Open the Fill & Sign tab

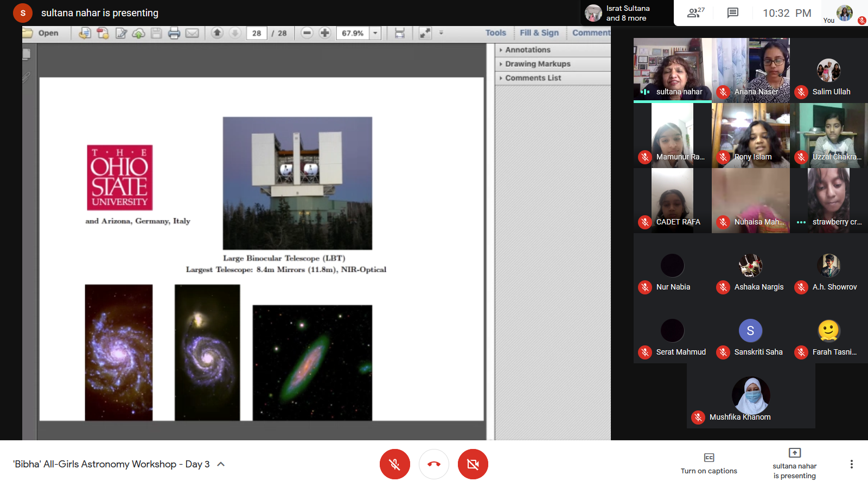pyautogui.click(x=539, y=33)
